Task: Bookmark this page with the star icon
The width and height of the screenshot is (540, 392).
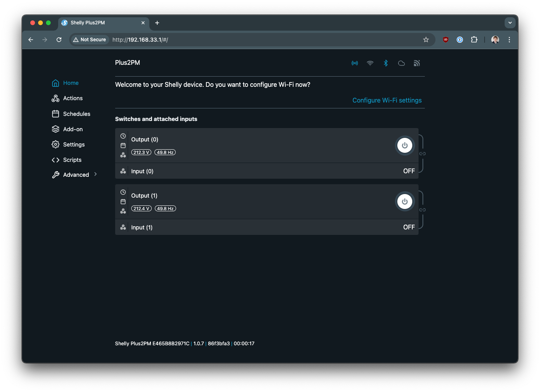Action: click(x=426, y=40)
